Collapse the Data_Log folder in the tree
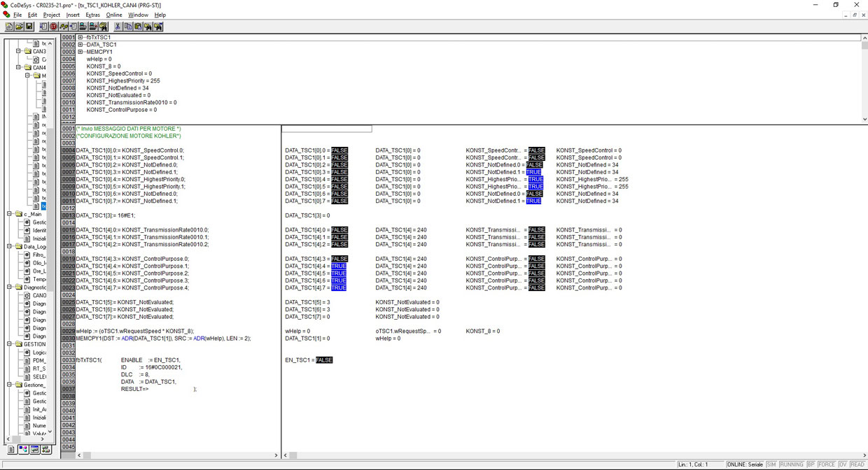Screen dimensions: 868x470 (x=10, y=247)
